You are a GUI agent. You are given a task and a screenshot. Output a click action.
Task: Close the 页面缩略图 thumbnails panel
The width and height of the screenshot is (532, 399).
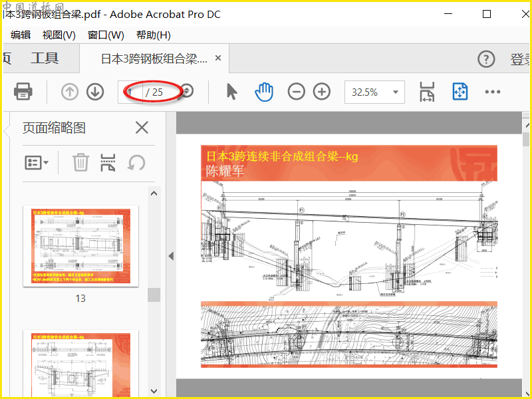coord(142,128)
